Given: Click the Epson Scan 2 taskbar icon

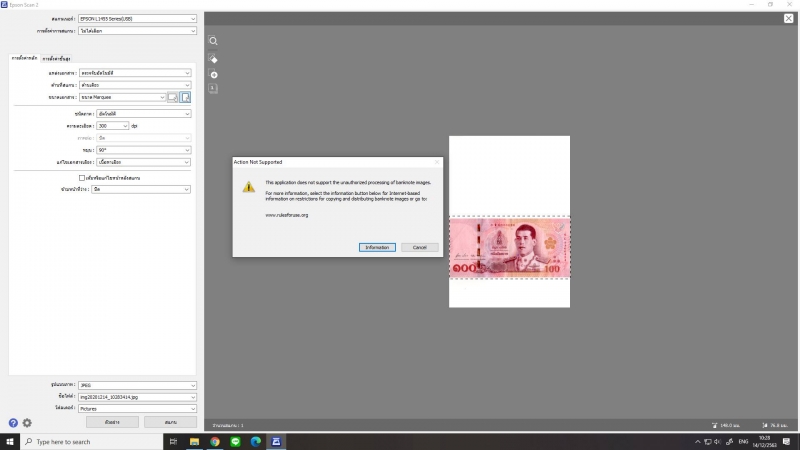Looking at the screenshot, I should 276,441.
